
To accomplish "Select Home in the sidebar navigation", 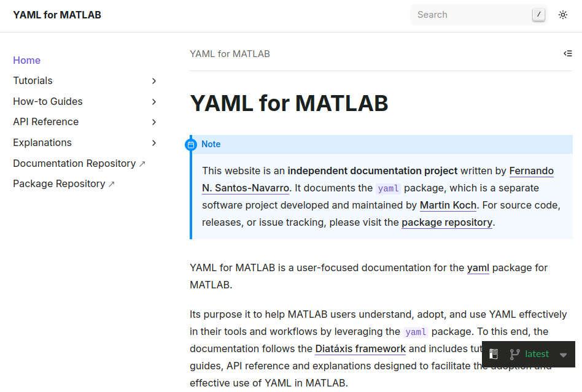I will [x=26, y=60].
